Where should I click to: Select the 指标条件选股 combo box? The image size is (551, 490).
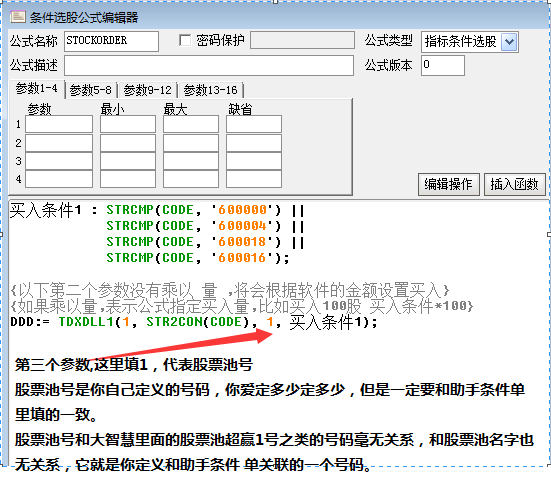[469, 42]
